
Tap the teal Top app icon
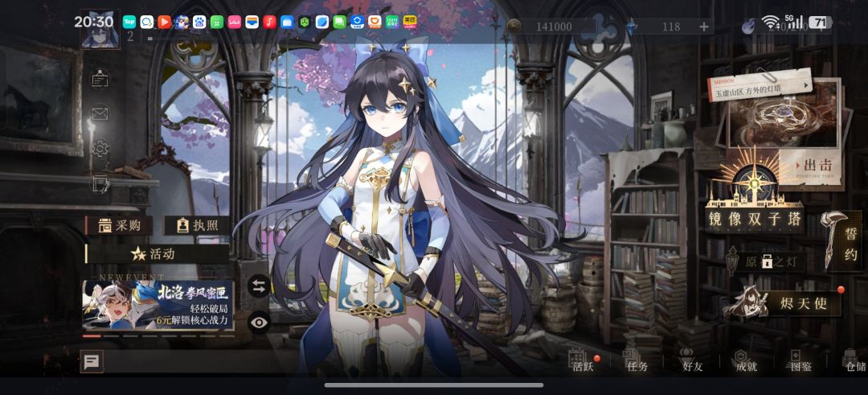coord(129,22)
